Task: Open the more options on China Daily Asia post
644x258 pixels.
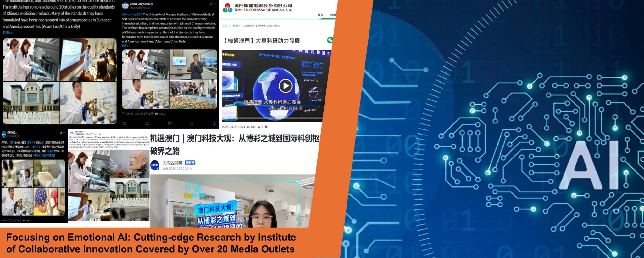Action: pos(215,4)
